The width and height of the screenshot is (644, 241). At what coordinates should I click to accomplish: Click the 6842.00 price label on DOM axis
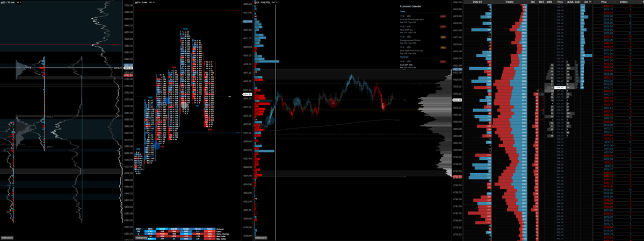point(457,3)
